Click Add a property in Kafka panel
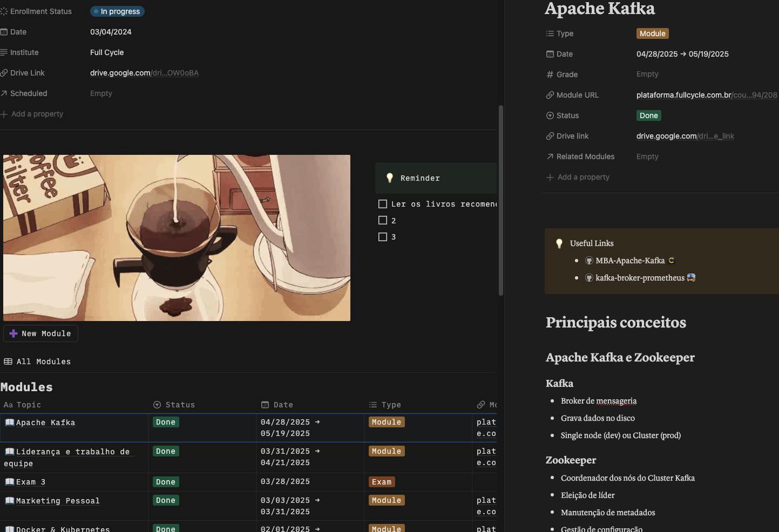This screenshot has height=532, width=779. [578, 177]
